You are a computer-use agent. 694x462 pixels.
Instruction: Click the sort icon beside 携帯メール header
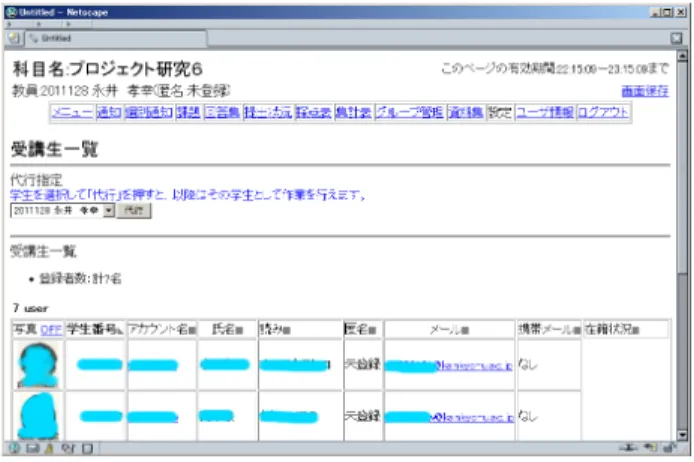pyautogui.click(x=576, y=331)
